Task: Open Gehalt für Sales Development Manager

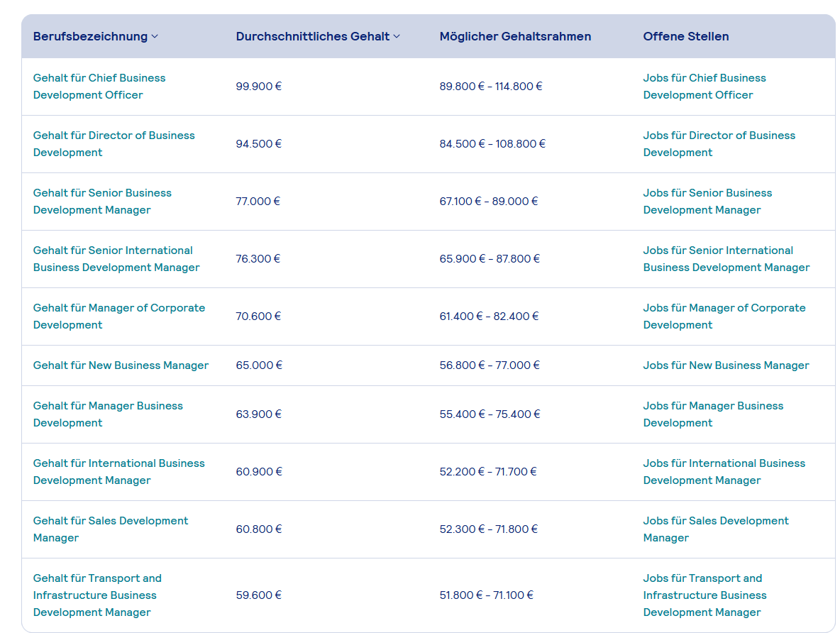Action: coord(111,529)
